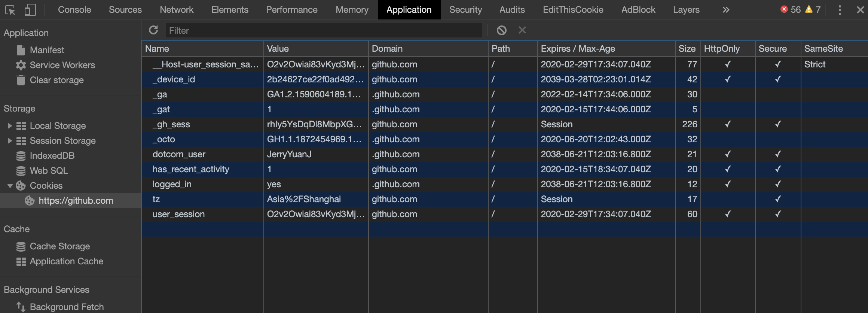
Task: Switch to the Security tab
Action: 465,10
